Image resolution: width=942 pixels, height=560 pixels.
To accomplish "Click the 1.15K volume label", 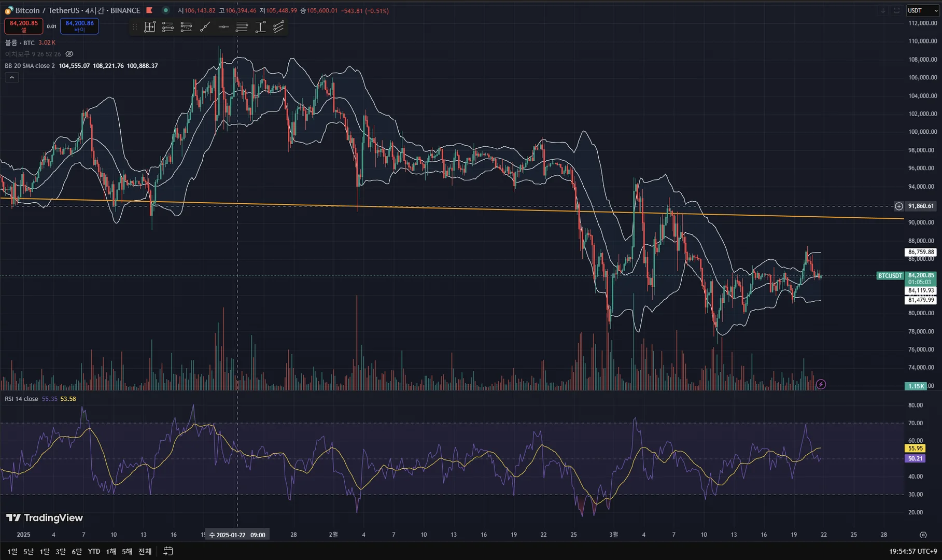I will [916, 386].
